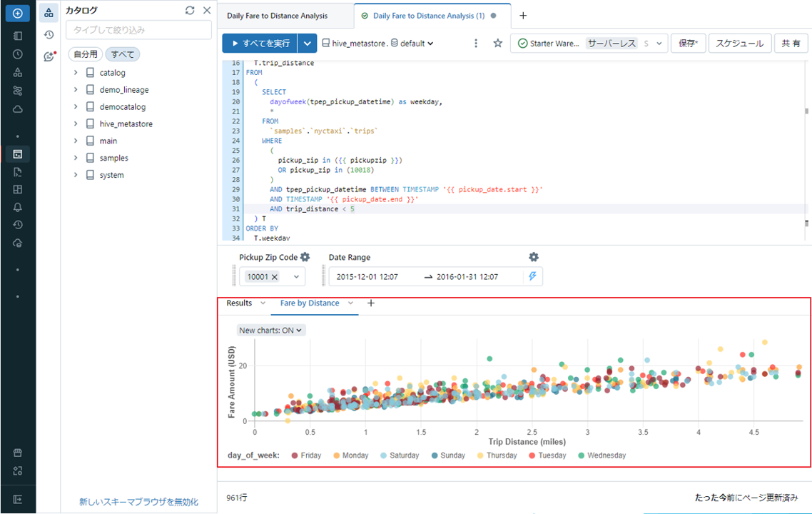Click the refresh catalog icon
Viewport: 812px width, 514px height.
[189, 11]
